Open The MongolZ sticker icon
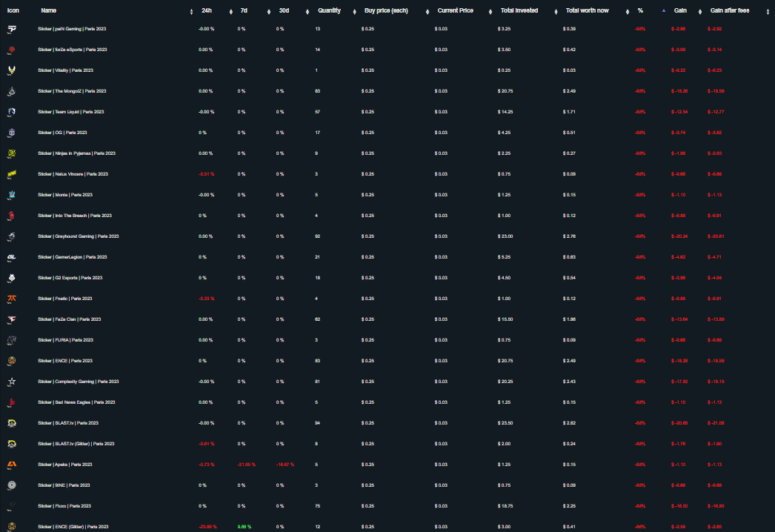 pyautogui.click(x=12, y=92)
